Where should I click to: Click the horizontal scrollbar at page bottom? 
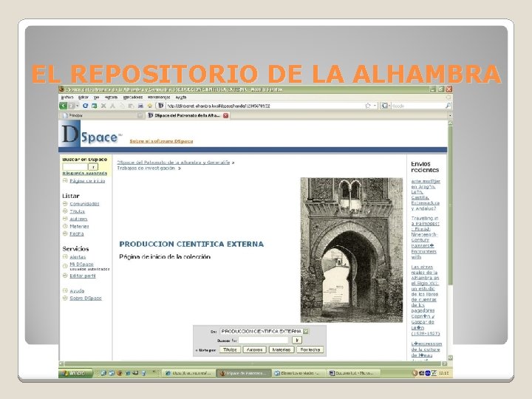click(x=253, y=364)
